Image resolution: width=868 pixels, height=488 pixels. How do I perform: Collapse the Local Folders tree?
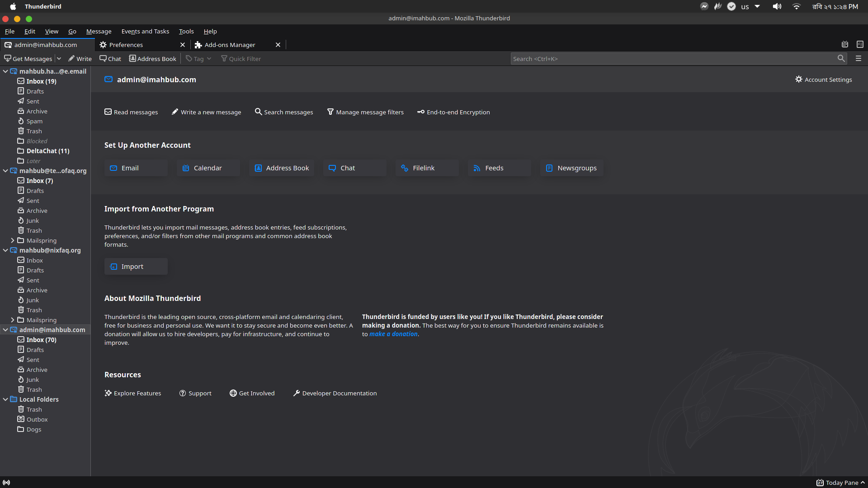tap(5, 399)
